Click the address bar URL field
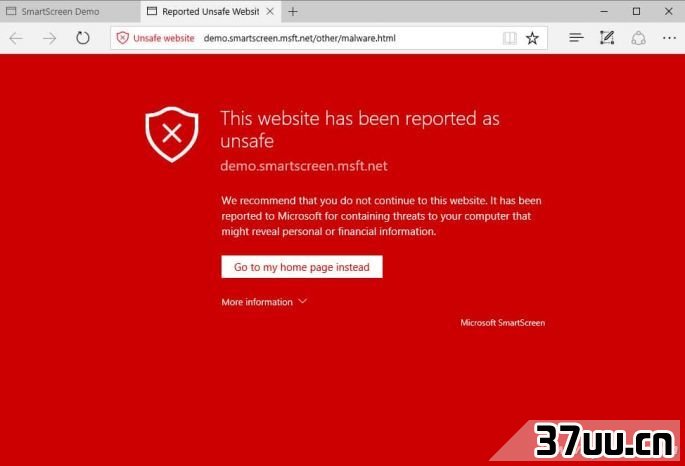The width and height of the screenshot is (685, 466). 299,38
